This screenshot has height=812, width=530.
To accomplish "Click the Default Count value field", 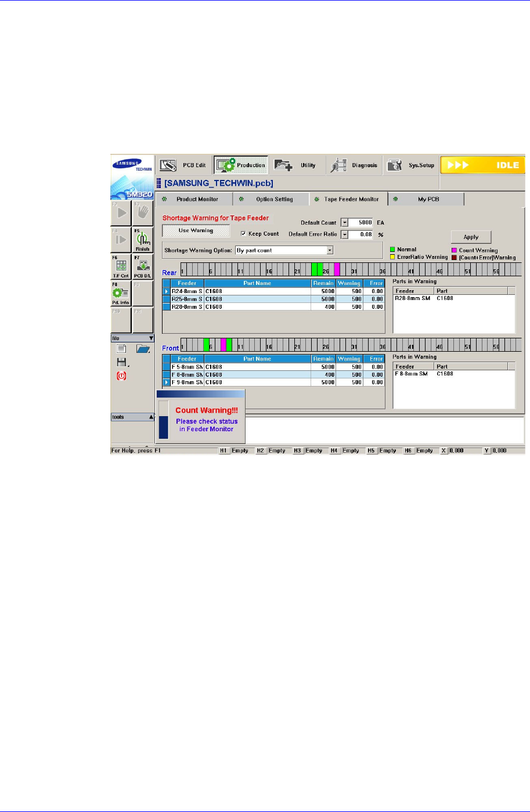I will click(362, 222).
